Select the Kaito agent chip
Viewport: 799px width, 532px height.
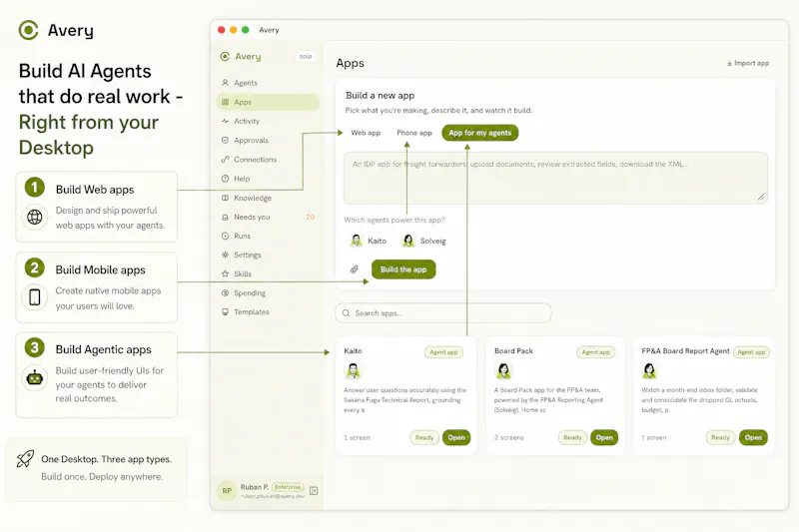(369, 241)
